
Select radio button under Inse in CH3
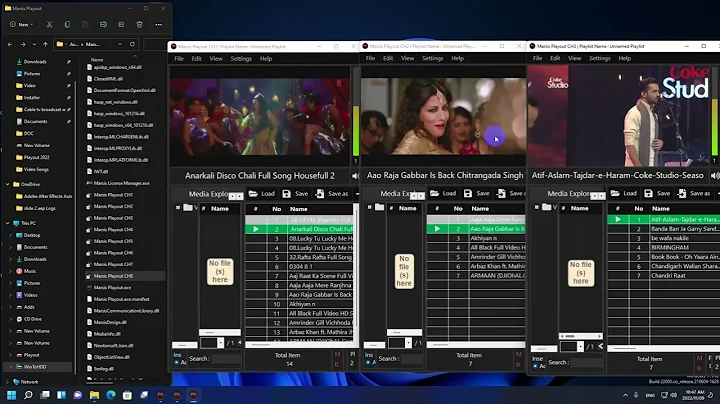535,366
